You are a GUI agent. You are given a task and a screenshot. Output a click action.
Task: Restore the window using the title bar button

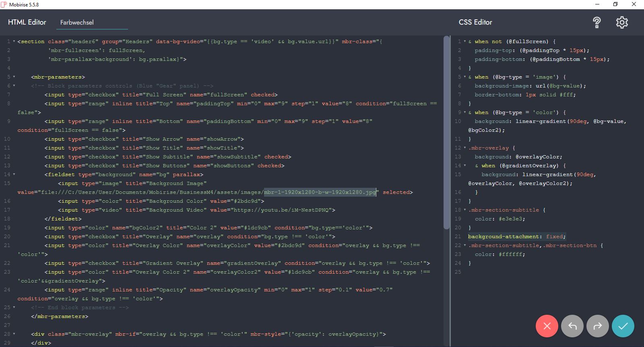[615, 4]
